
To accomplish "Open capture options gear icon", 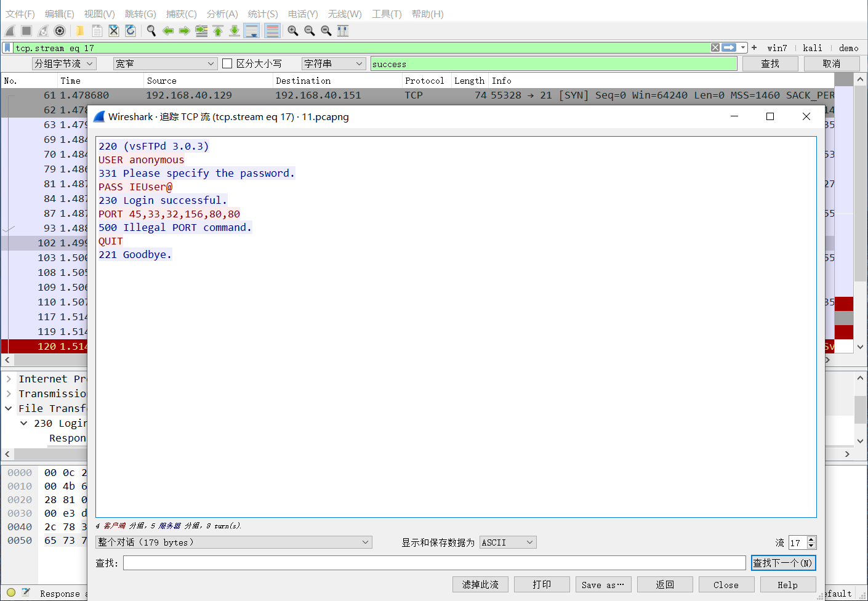I will pyautogui.click(x=60, y=31).
